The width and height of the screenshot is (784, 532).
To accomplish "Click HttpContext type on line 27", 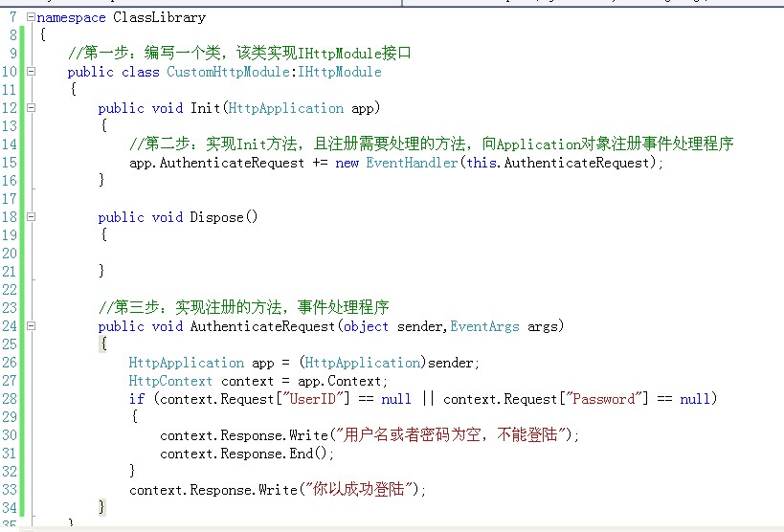I will (170, 381).
